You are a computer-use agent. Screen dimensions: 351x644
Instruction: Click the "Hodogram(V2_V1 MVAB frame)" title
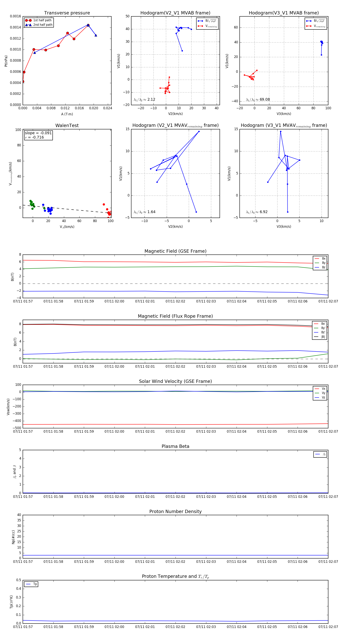[x=175, y=13]
